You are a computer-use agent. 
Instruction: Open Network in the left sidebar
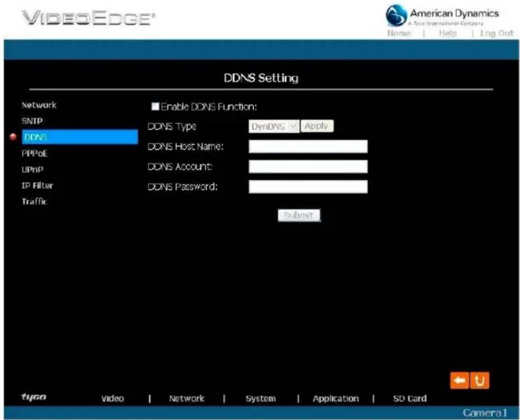[x=39, y=105]
